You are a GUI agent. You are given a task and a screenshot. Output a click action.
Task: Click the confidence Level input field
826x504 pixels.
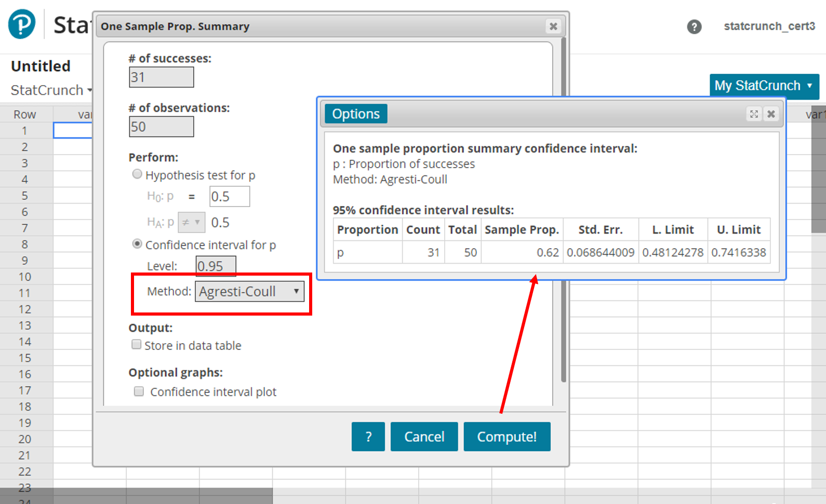click(x=216, y=266)
